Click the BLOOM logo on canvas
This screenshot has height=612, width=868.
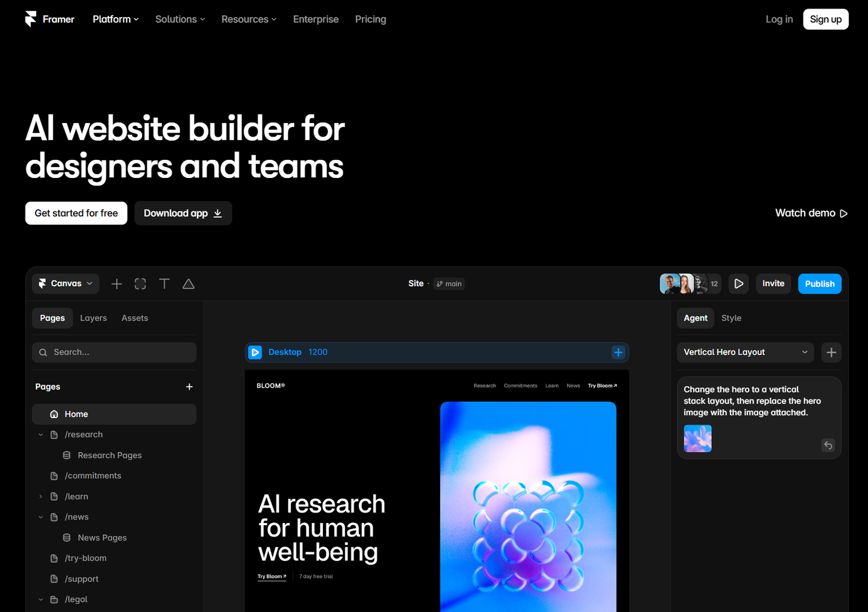(271, 386)
